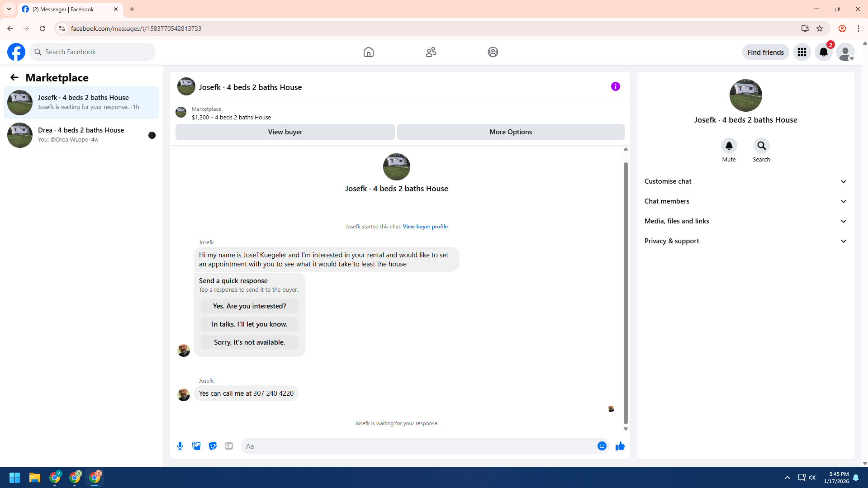
Task: Go back from Marketplace with arrow
Action: [x=14, y=77]
